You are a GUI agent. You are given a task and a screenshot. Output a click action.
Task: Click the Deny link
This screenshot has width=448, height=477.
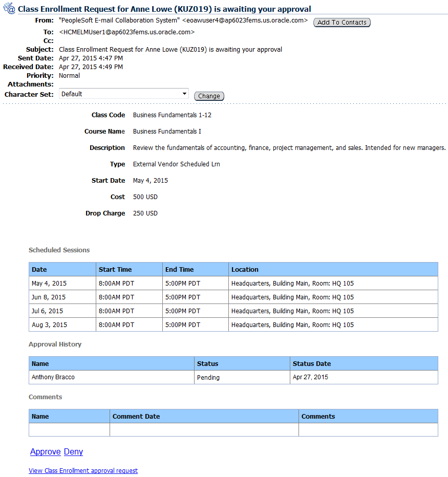[73, 451]
